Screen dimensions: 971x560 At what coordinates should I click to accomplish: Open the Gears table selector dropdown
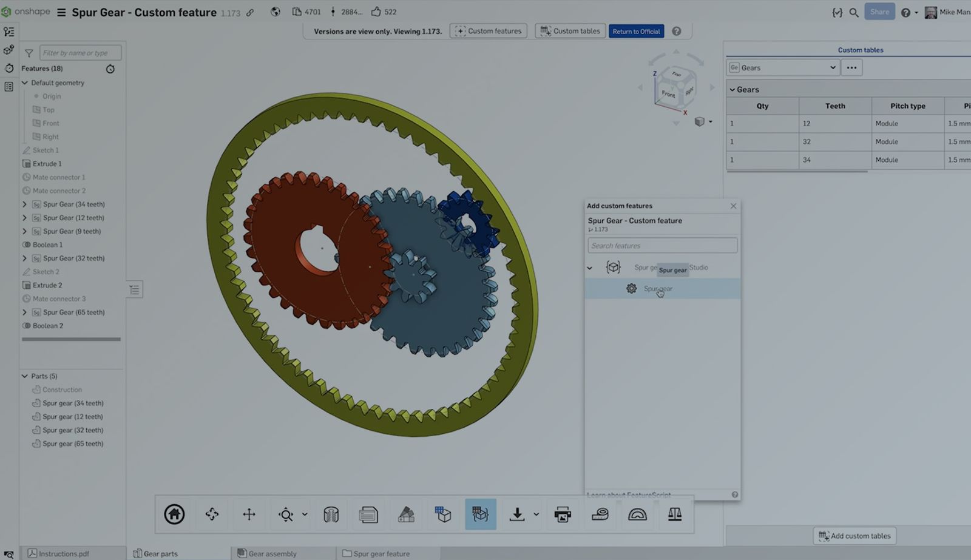point(783,68)
